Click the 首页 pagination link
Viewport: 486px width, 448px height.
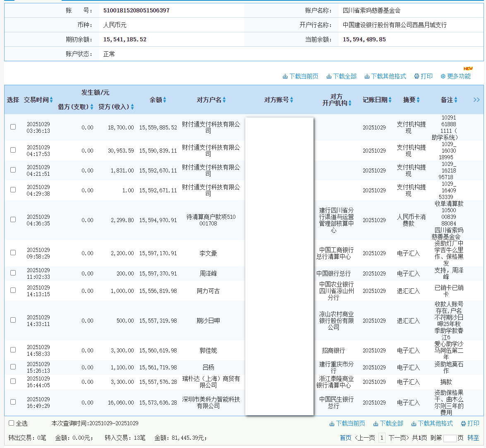pyautogui.click(x=345, y=438)
